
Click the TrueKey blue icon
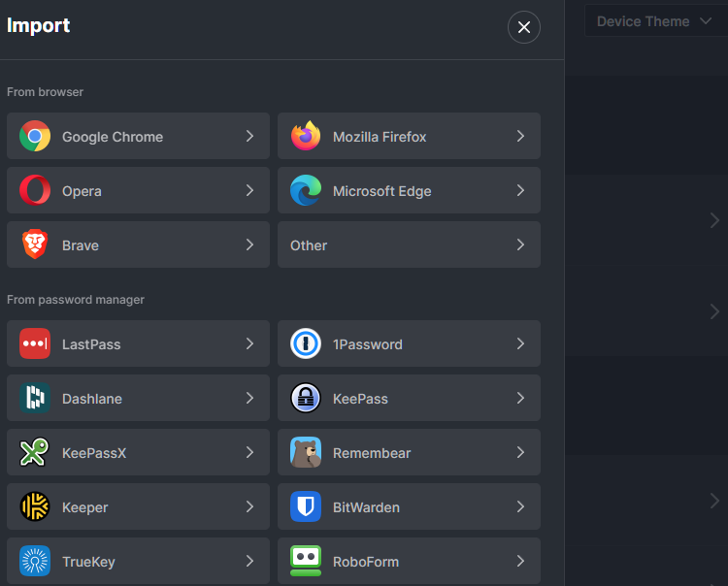(35, 561)
